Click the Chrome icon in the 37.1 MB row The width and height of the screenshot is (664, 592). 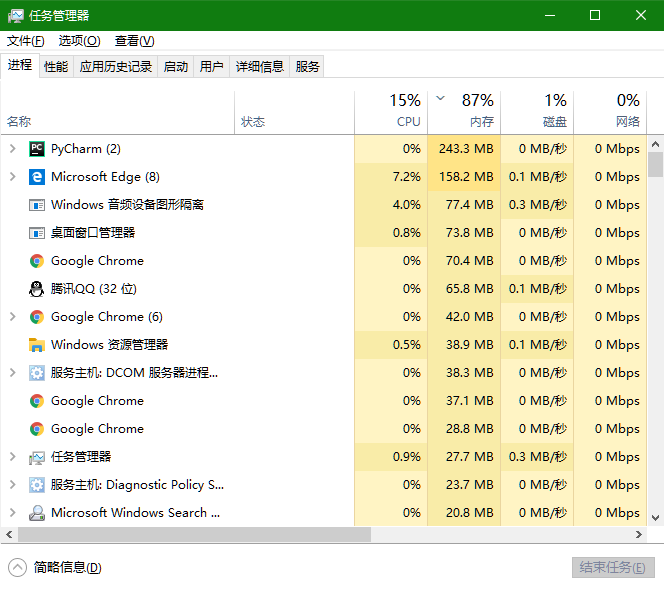point(37,401)
